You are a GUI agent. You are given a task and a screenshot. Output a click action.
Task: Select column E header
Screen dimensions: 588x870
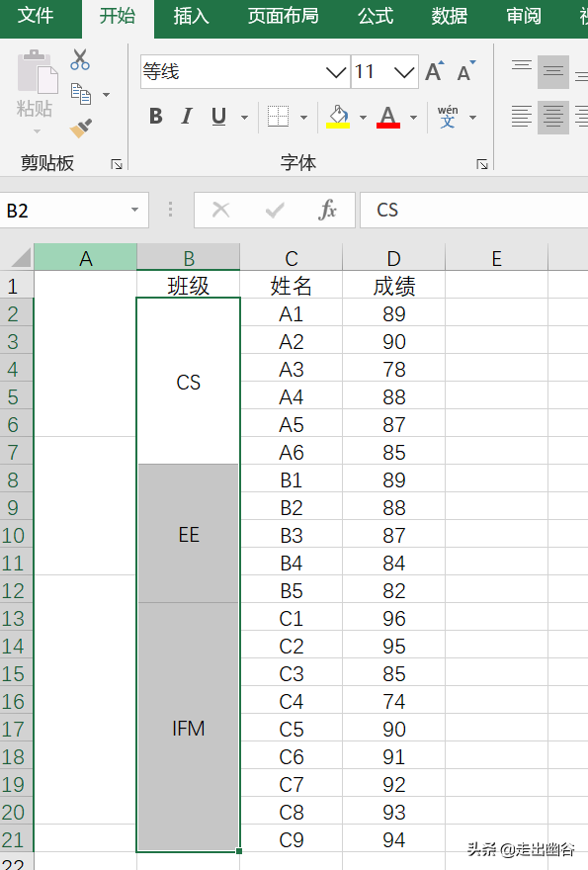point(496,257)
